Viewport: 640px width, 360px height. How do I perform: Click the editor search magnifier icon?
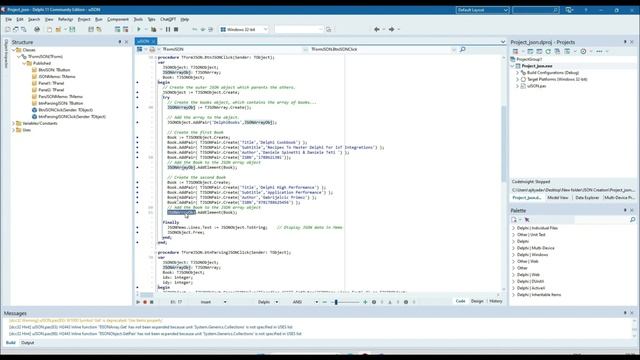point(462,49)
